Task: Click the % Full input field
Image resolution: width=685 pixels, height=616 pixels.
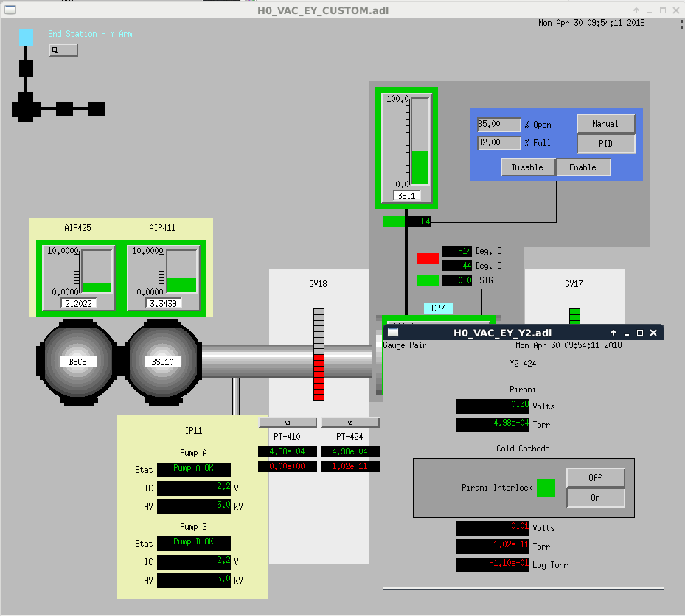Action: [x=498, y=142]
